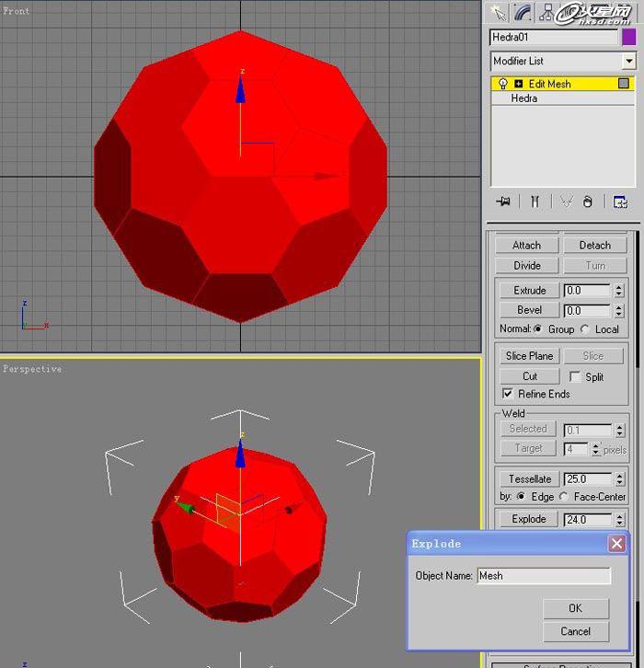This screenshot has width=644, height=668.
Task: Enable the Split checkbox
Action: pos(575,377)
